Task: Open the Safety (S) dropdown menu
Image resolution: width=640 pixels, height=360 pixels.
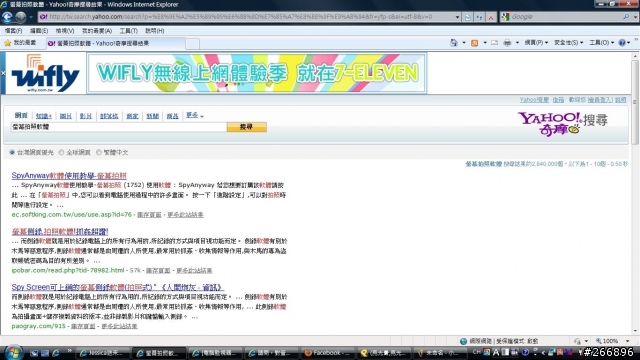Action: (x=568, y=42)
